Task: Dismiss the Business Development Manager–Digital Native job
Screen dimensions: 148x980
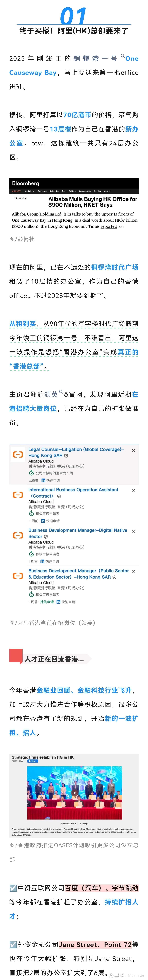Action: [133, 531]
